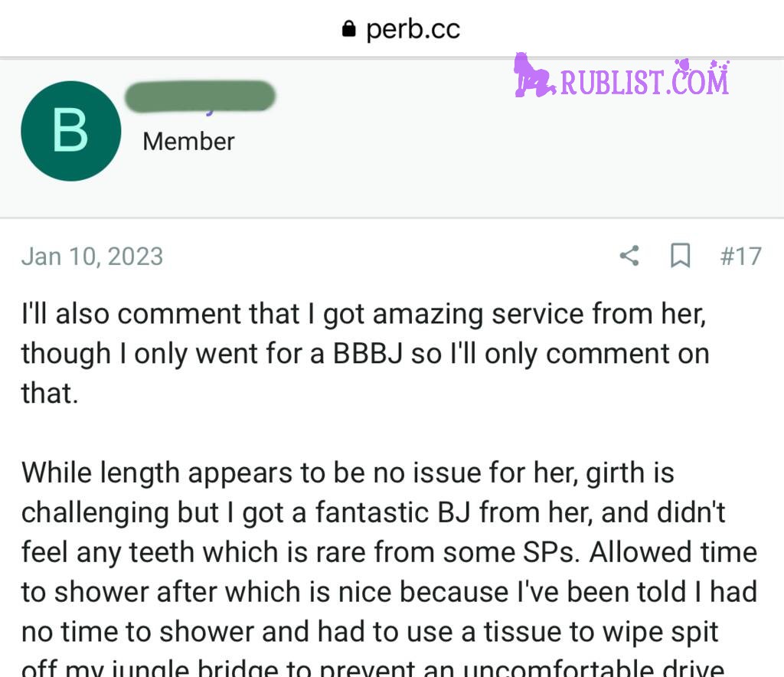Open the #17 post permalink

point(740,256)
